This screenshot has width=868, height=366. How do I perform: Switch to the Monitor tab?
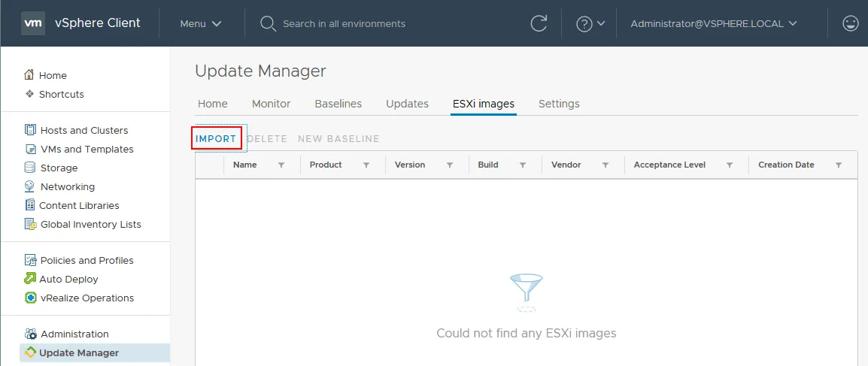point(272,104)
